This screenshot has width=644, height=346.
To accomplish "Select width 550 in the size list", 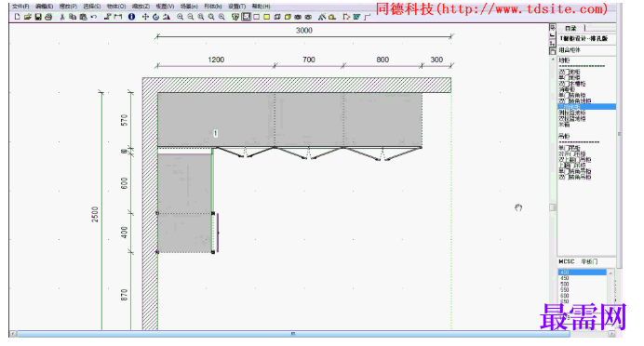I will (x=565, y=290).
